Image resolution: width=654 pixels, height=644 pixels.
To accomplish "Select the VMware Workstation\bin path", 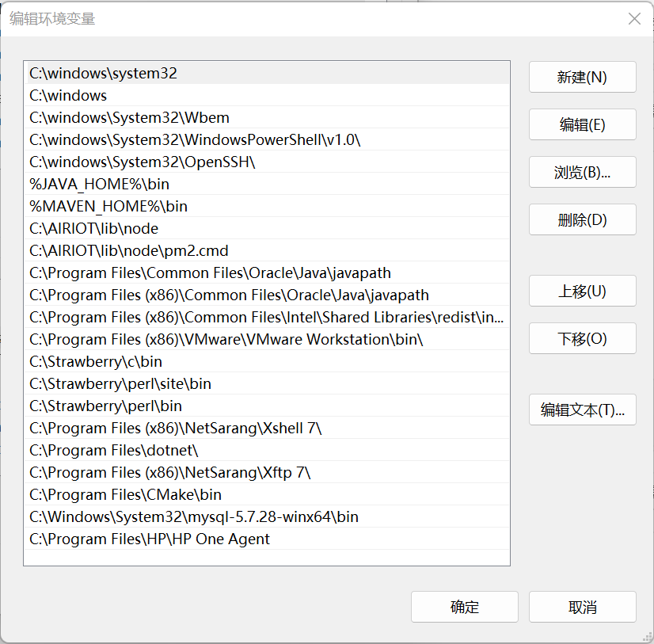I will 226,340.
